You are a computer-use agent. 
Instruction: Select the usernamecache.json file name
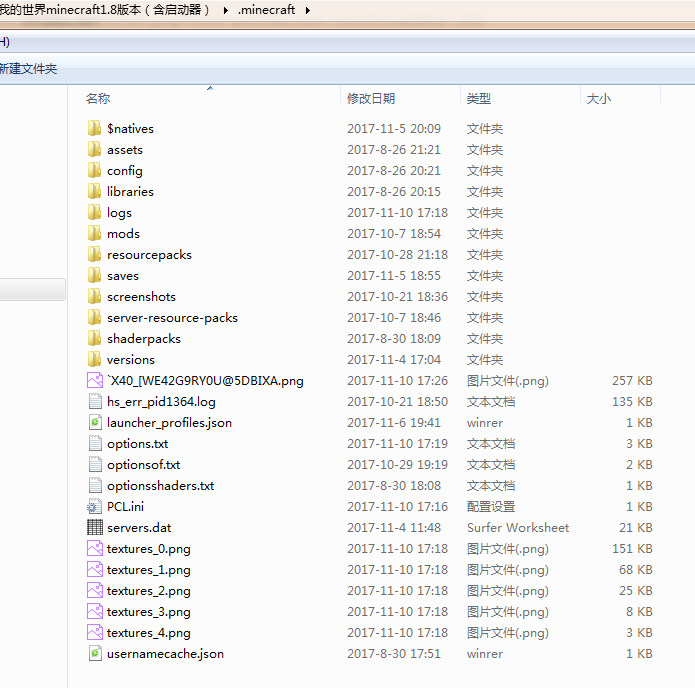coord(165,654)
